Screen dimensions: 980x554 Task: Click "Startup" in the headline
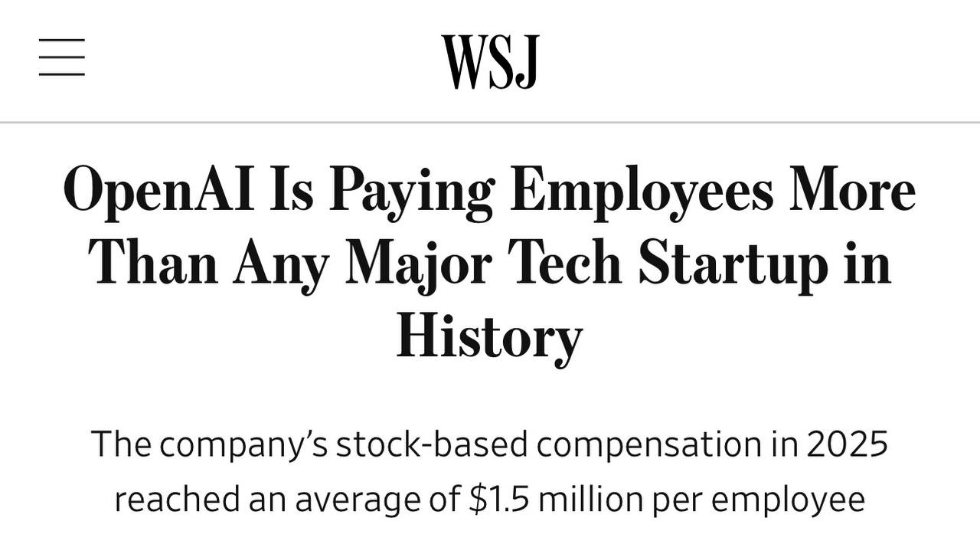pos(731,263)
